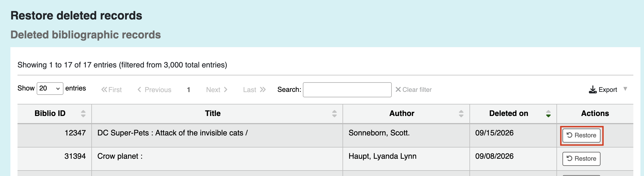
Task: Reverse Deleted on sort order icon
Action: (548, 113)
